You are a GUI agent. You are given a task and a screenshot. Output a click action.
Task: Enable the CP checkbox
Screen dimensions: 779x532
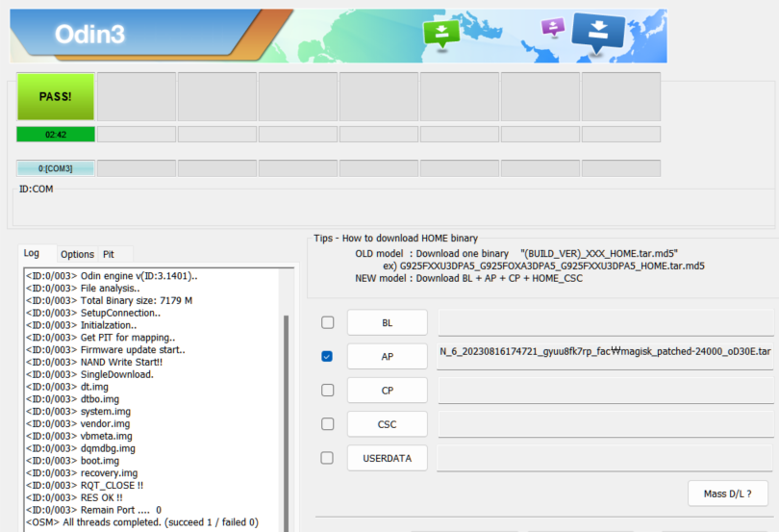pyautogui.click(x=327, y=390)
